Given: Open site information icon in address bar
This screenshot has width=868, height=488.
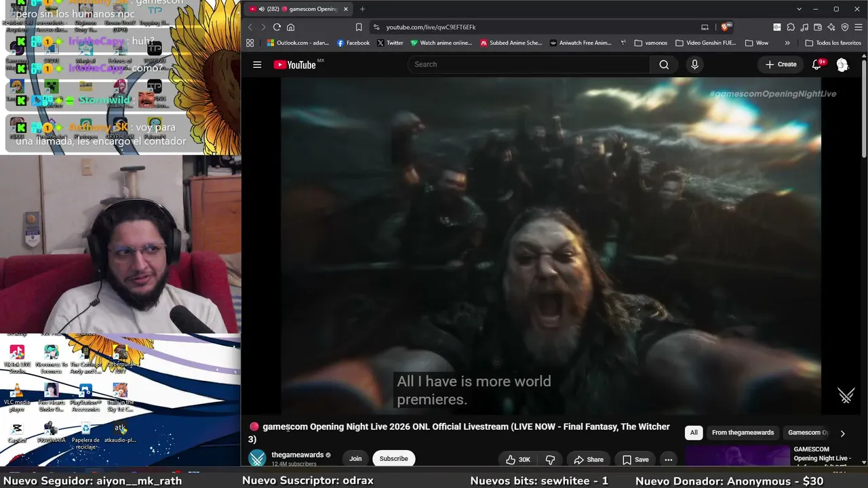Looking at the screenshot, I should (376, 27).
